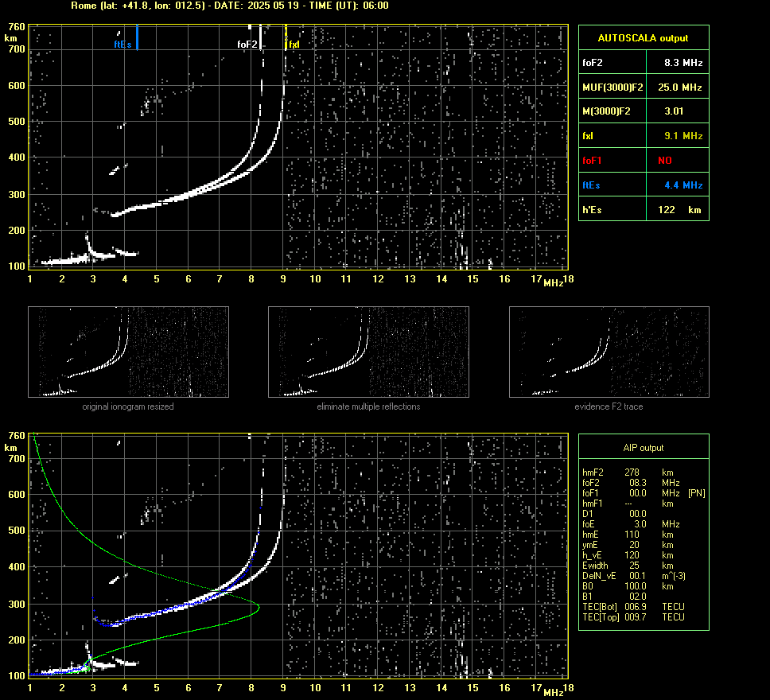The width and height of the screenshot is (770, 700).
Task: Click the green electron density profile peak
Action: tap(258, 609)
